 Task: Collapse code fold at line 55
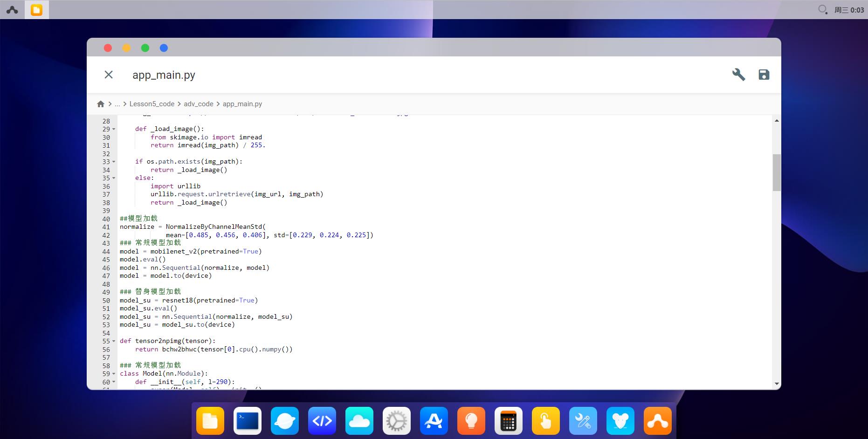[114, 341]
